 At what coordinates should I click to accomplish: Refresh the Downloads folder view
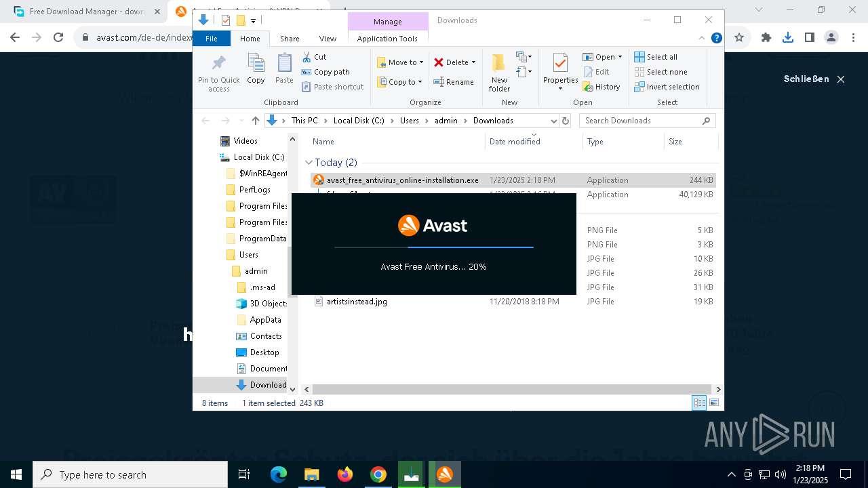click(x=566, y=121)
